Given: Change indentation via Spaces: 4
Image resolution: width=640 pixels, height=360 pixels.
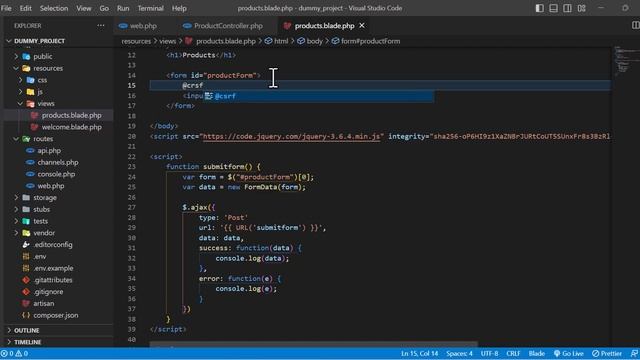Looking at the screenshot, I should 459,353.
